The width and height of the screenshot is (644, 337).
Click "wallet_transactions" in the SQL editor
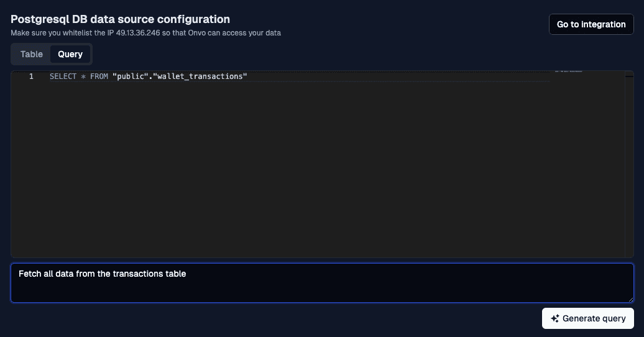[x=200, y=76]
